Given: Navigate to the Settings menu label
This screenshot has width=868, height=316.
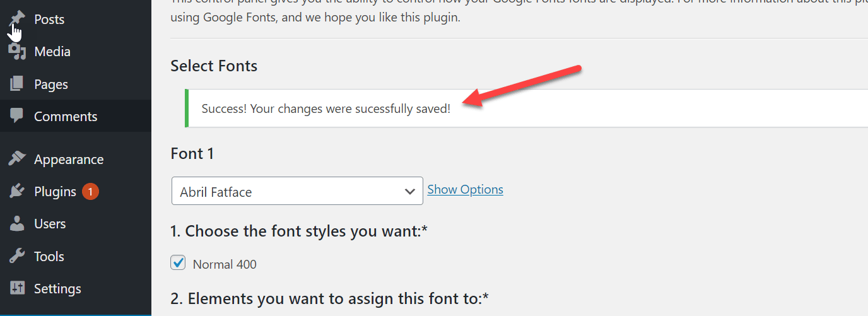Looking at the screenshot, I should [57, 289].
